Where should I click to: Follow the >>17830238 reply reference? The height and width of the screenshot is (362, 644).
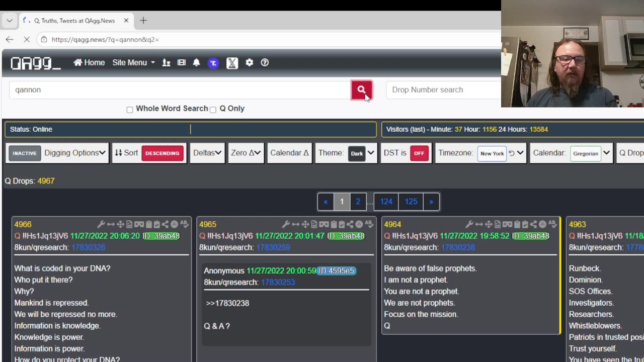click(x=227, y=303)
